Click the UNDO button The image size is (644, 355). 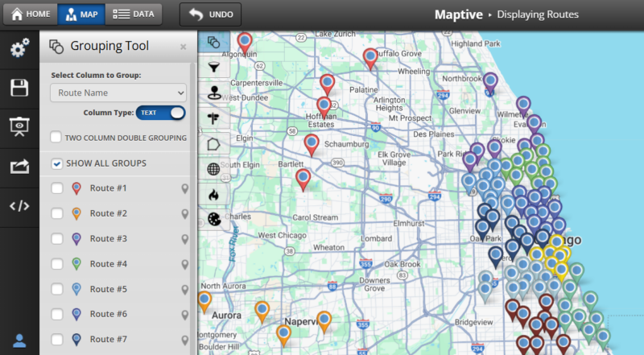click(x=210, y=14)
